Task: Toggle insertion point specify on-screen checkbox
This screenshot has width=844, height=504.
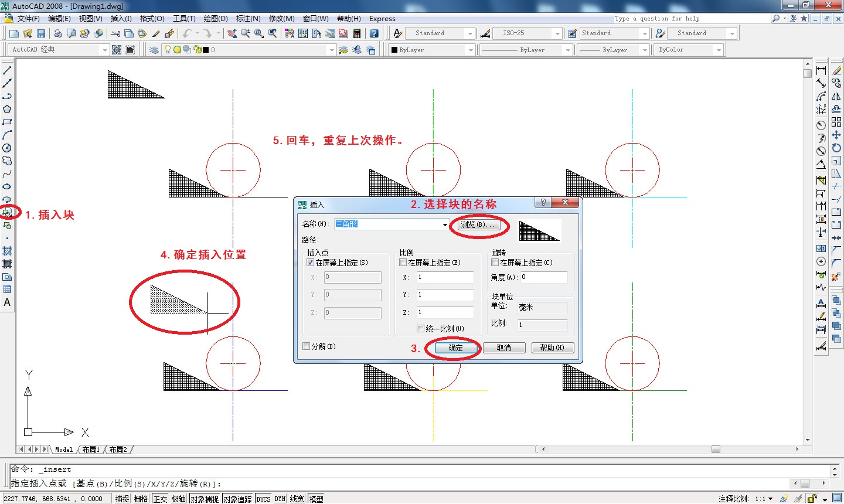Action: coord(311,263)
